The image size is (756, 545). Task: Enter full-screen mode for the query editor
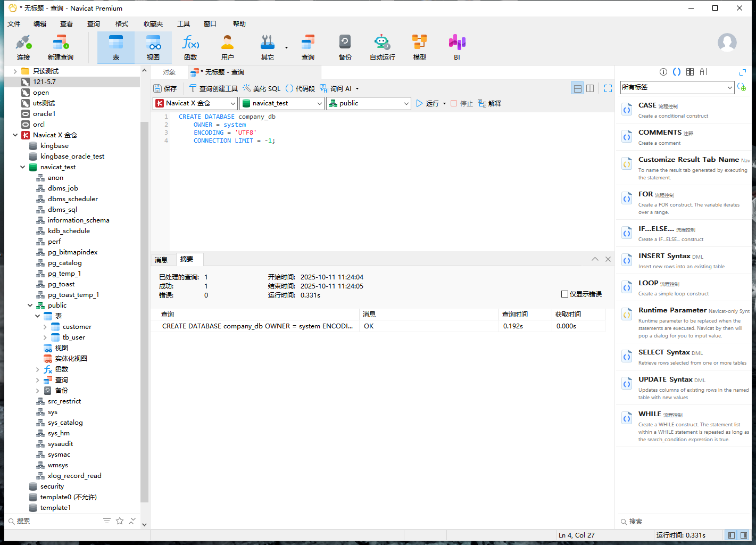(608, 88)
